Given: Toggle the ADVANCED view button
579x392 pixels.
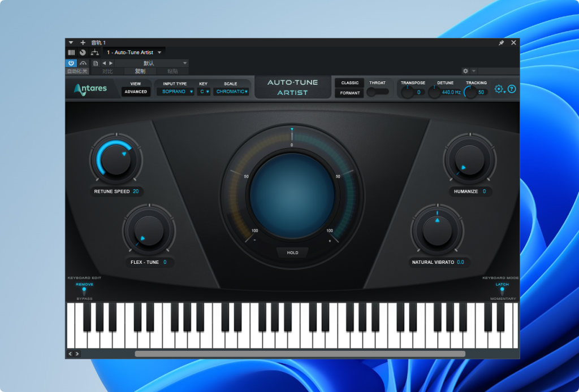Looking at the screenshot, I should pyautogui.click(x=136, y=92).
